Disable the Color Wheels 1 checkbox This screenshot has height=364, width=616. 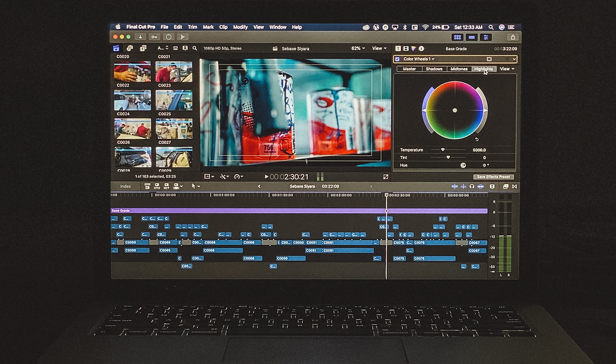pyautogui.click(x=397, y=59)
